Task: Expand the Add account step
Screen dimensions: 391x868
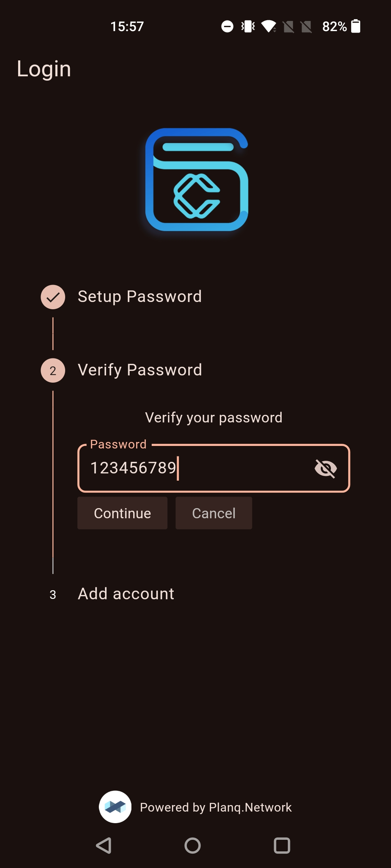Action: [x=126, y=594]
